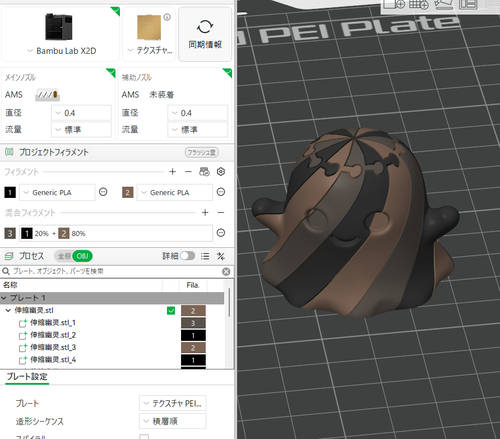Select the プレート設定 tab
500x439 pixels.
coord(27,377)
